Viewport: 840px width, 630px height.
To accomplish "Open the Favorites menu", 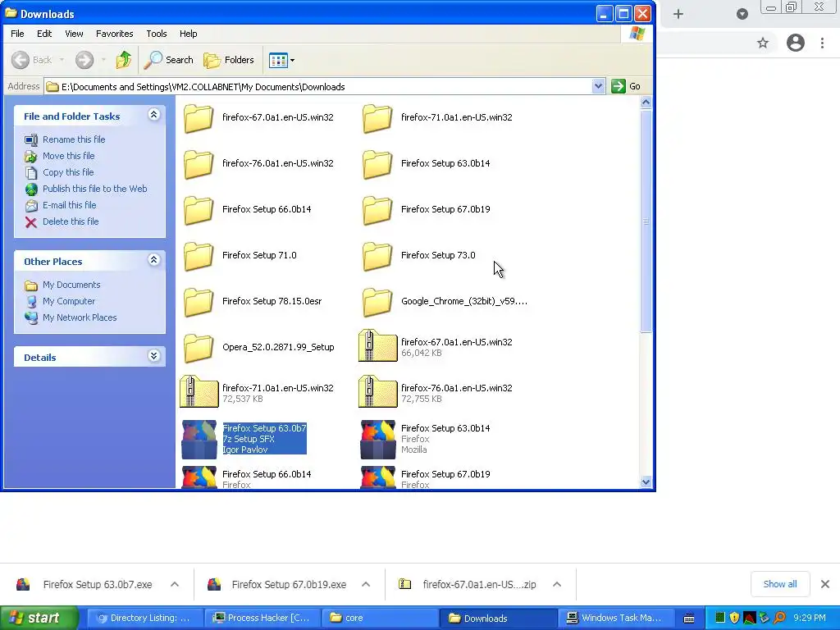I will point(115,34).
